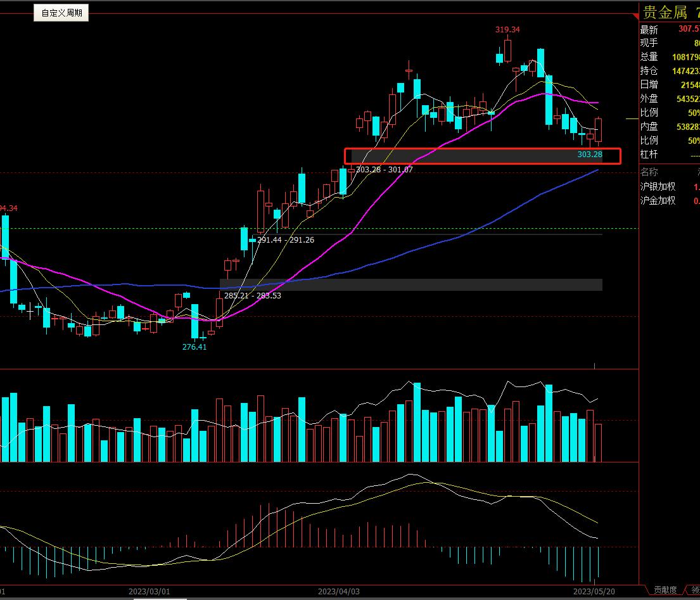Select the 外盘 row label

(x=649, y=98)
